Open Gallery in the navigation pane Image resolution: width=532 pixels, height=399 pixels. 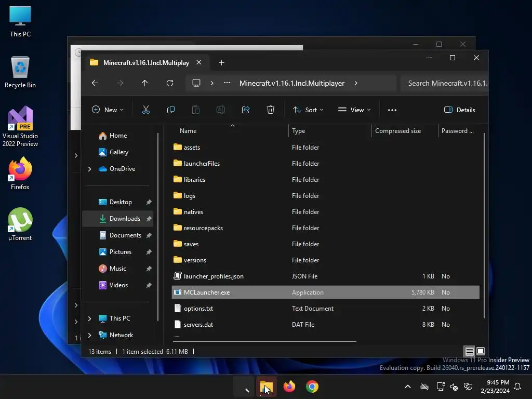point(119,152)
